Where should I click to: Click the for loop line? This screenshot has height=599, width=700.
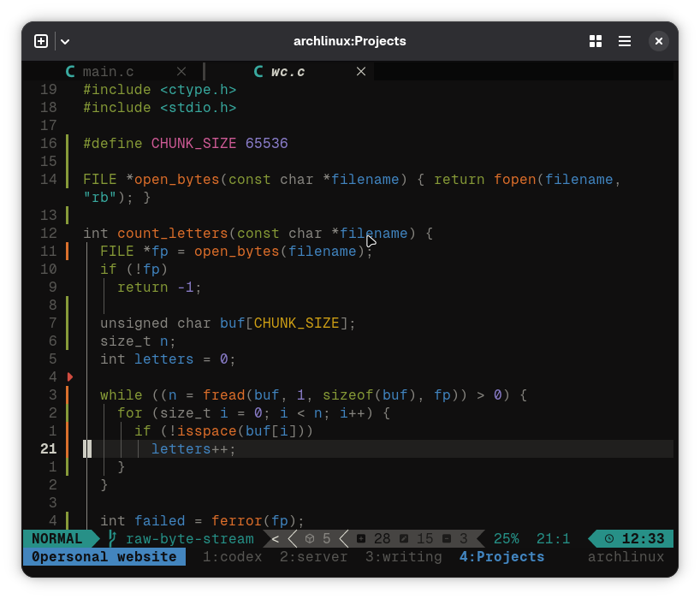pyautogui.click(x=253, y=413)
